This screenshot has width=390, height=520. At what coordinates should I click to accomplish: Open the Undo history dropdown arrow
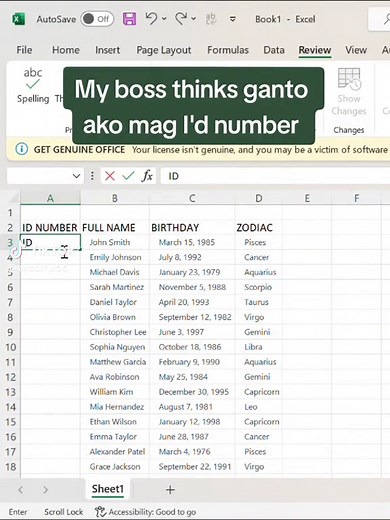tap(164, 19)
